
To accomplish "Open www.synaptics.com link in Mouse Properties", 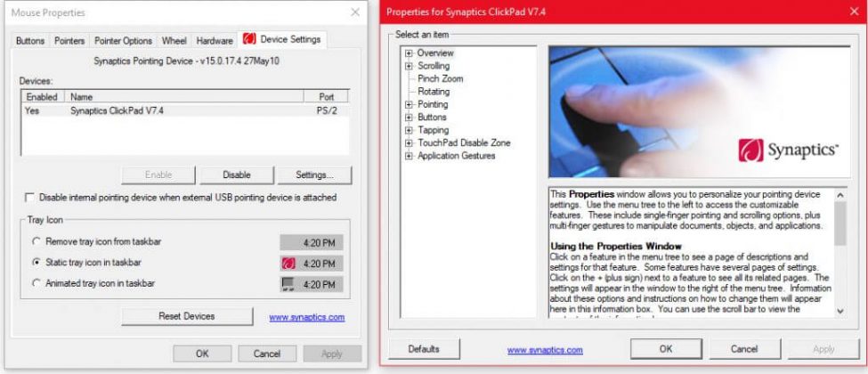I will (306, 317).
